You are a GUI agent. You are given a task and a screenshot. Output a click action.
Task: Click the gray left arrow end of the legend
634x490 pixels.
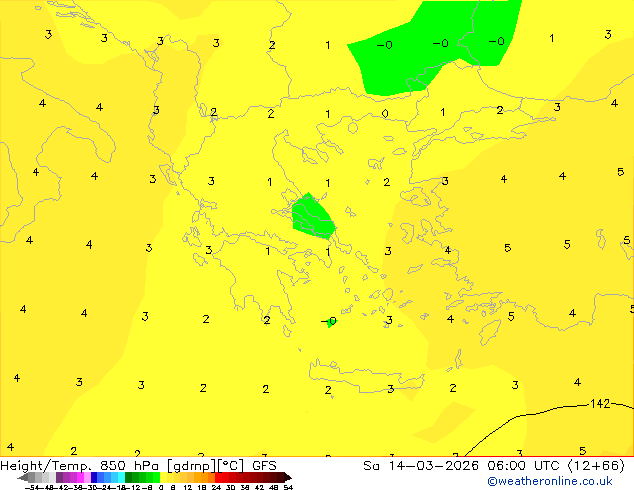pyautogui.click(x=23, y=477)
